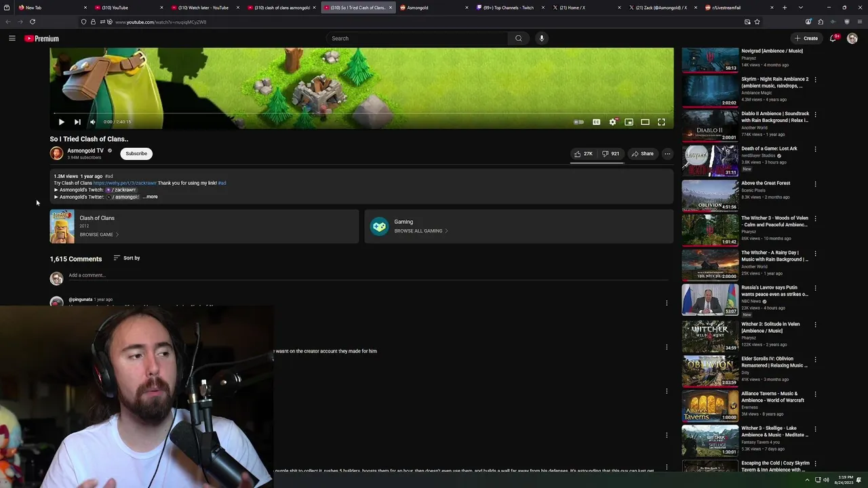Open the YouTube hamburger guide menu

pos(12,39)
